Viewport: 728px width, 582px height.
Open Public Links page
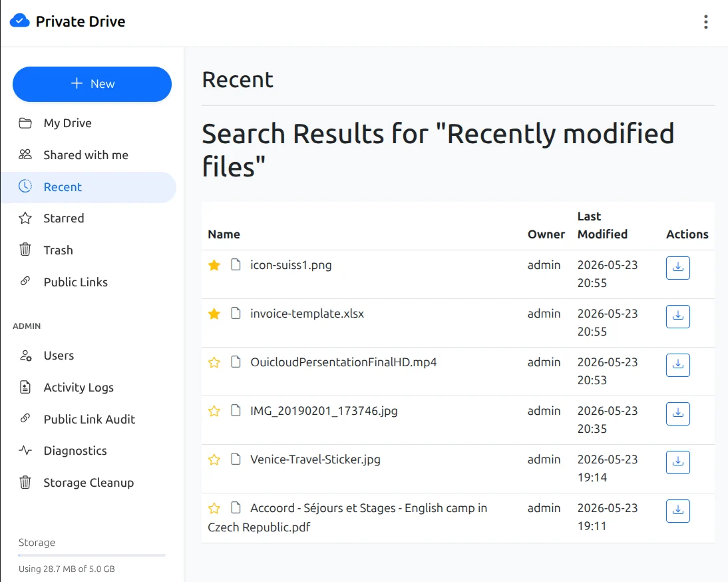pos(89,282)
